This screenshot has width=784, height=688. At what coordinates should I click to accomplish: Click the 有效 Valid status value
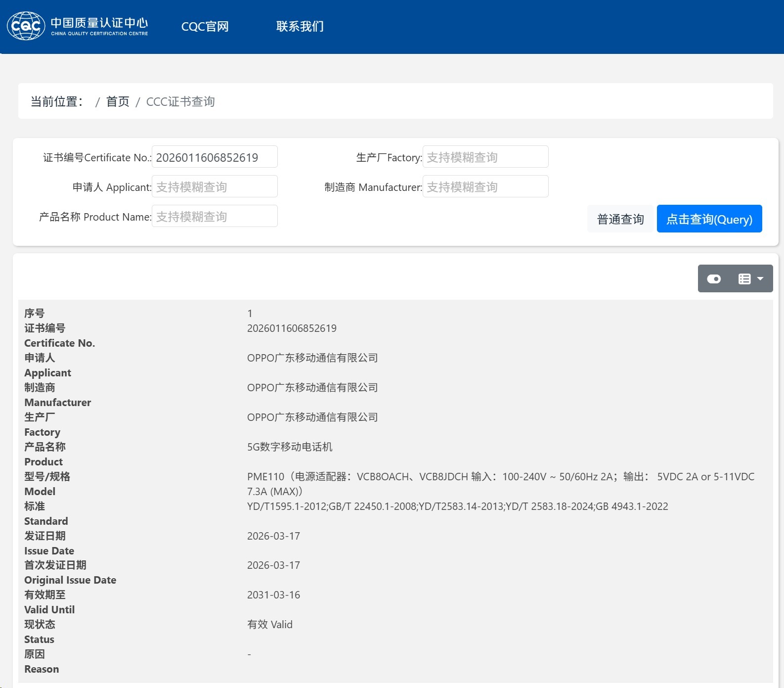(x=270, y=625)
